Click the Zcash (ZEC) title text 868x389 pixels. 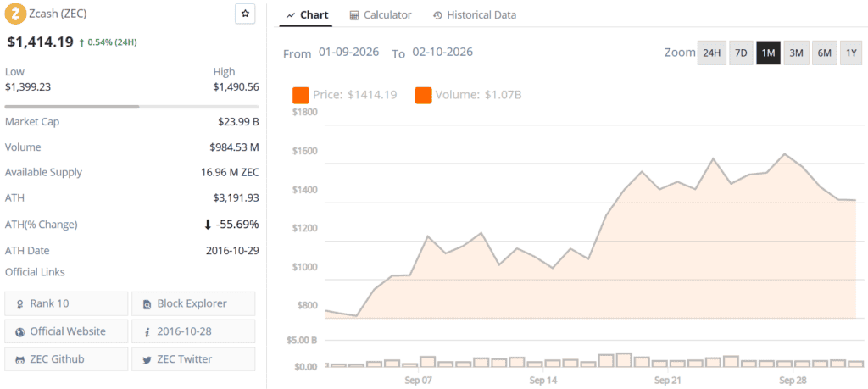point(58,13)
